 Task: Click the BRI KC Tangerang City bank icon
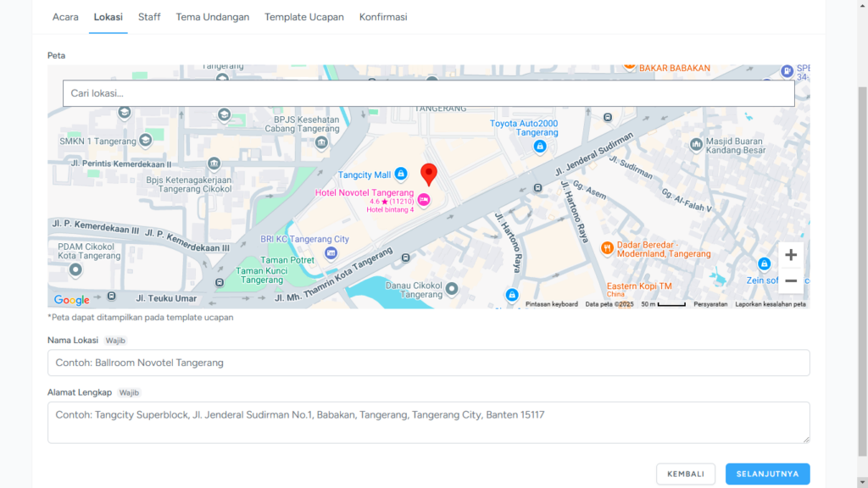pyautogui.click(x=331, y=252)
